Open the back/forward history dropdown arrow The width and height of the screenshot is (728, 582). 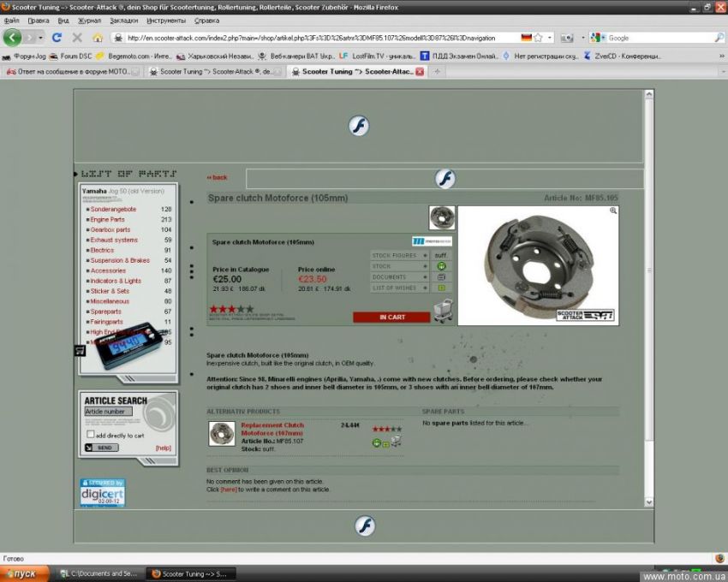click(41, 38)
